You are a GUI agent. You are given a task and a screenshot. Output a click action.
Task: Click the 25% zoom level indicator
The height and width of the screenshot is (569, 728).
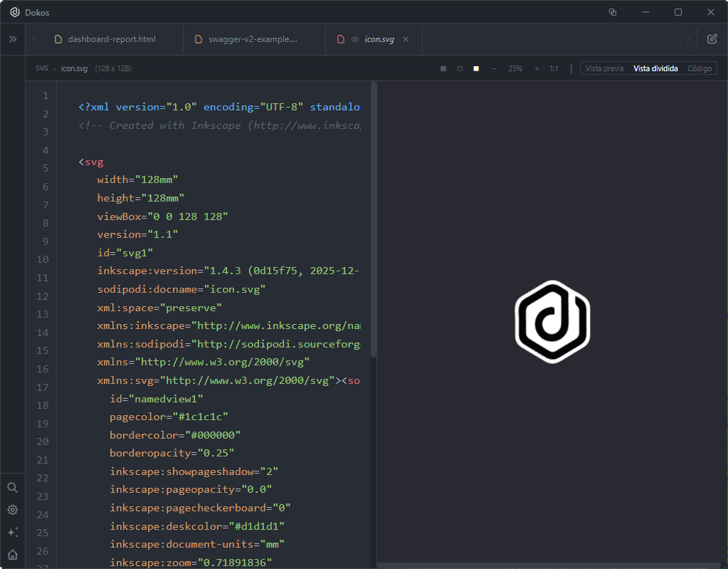[x=515, y=68]
